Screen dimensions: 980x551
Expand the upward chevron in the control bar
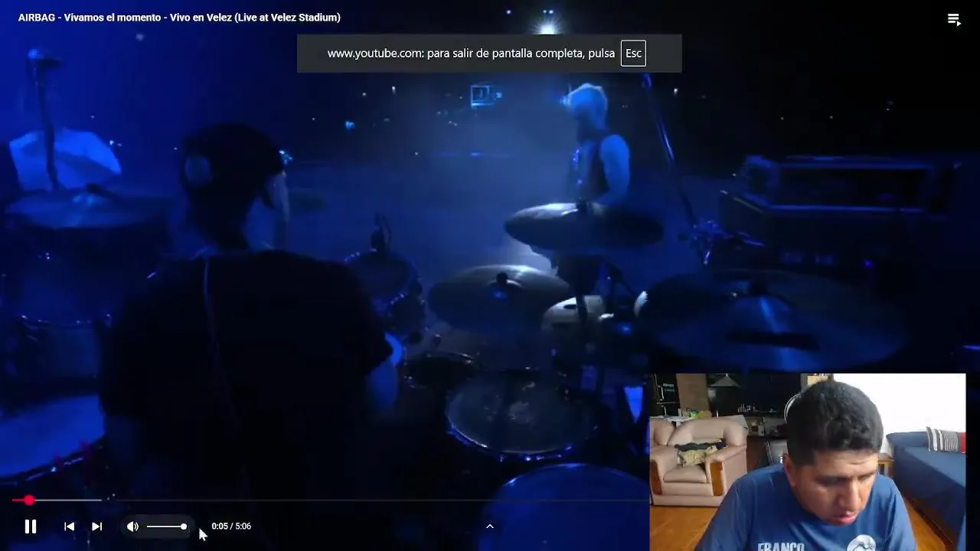(490, 527)
